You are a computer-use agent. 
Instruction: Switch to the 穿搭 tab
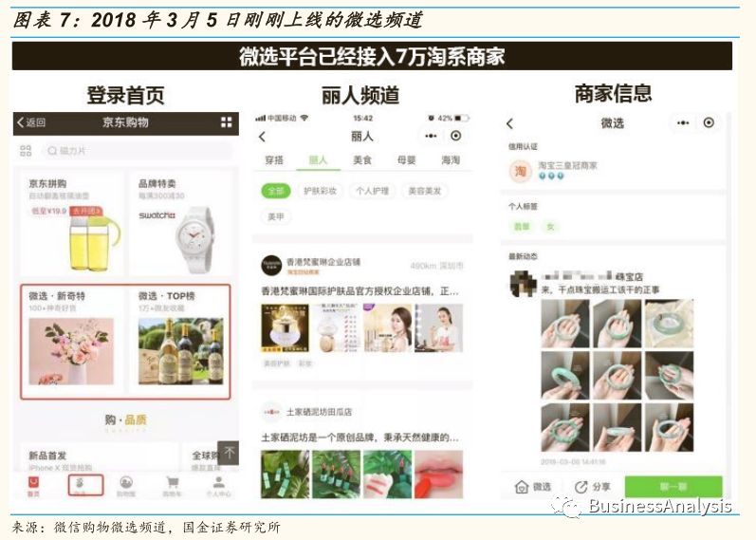pyautogui.click(x=274, y=160)
